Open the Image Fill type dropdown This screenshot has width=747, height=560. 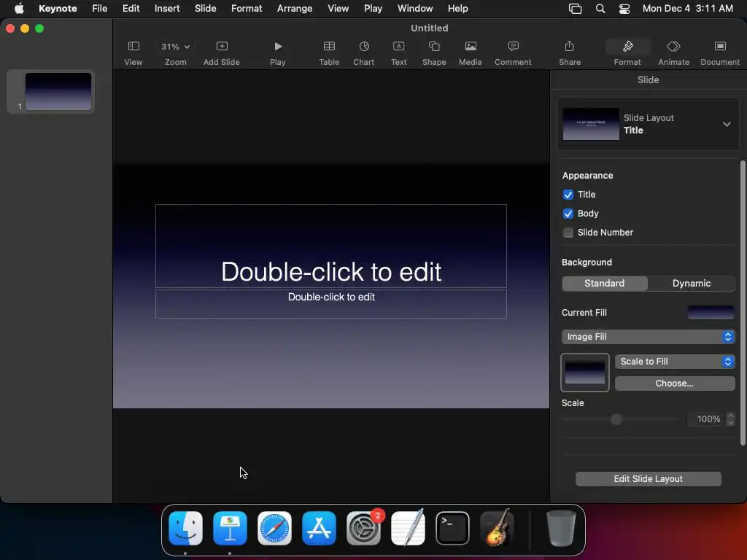[648, 337]
